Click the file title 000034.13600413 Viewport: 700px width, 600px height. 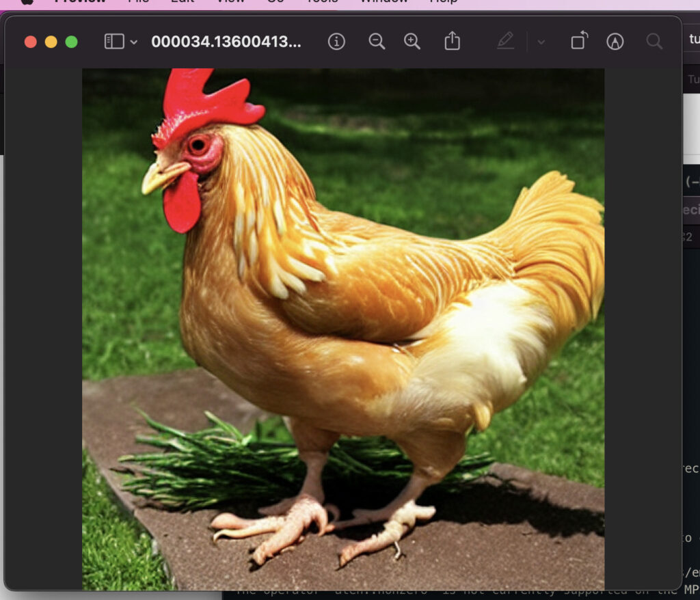click(226, 42)
